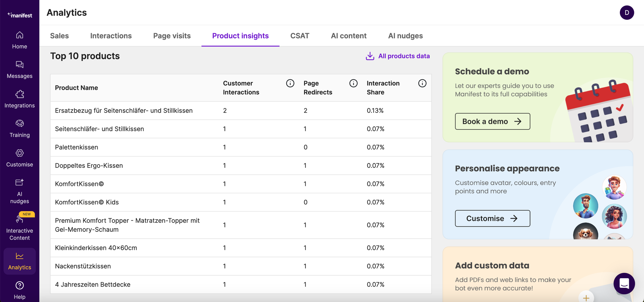The height and width of the screenshot is (302, 644).
Task: Click the Customise arrow button
Action: pos(492,218)
